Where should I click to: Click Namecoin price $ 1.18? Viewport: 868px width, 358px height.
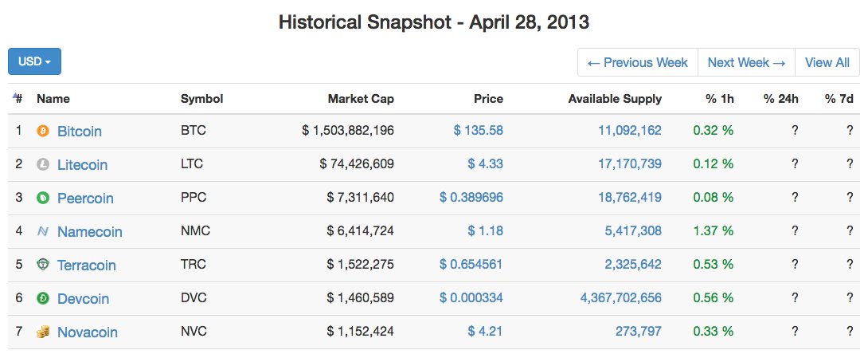[x=486, y=230]
